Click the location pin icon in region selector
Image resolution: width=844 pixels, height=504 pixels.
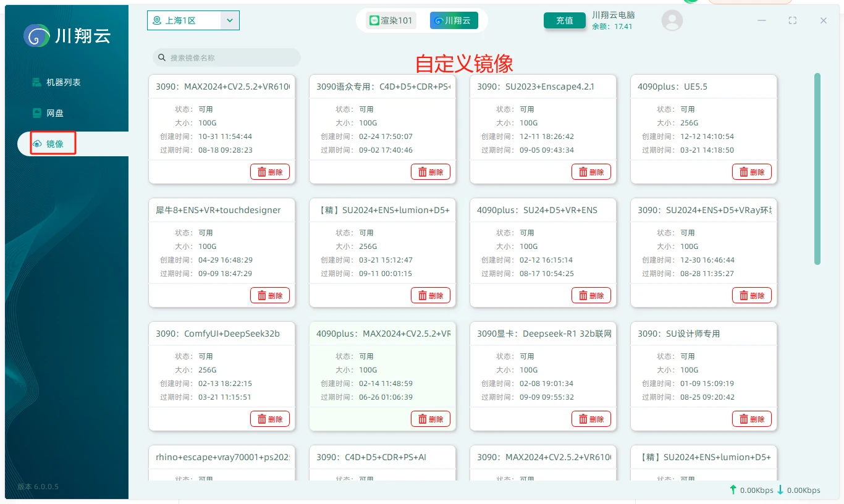point(157,20)
